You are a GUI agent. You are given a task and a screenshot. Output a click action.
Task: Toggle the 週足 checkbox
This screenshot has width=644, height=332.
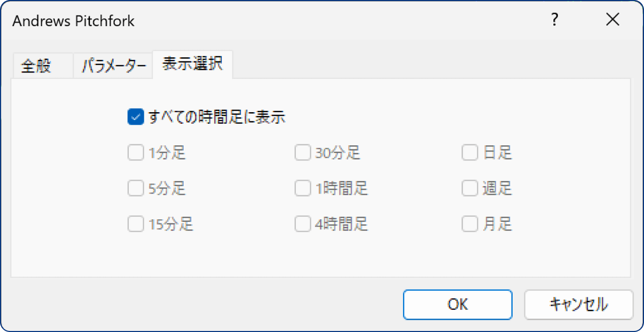[469, 189]
